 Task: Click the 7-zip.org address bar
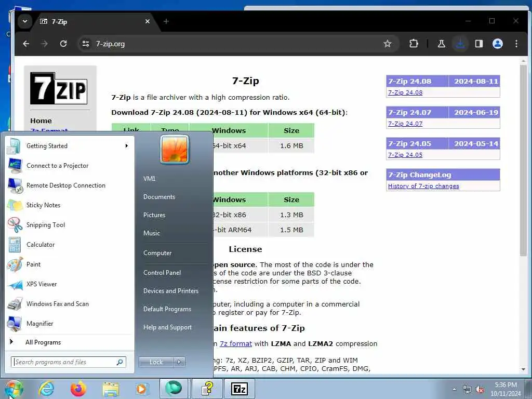(x=237, y=44)
